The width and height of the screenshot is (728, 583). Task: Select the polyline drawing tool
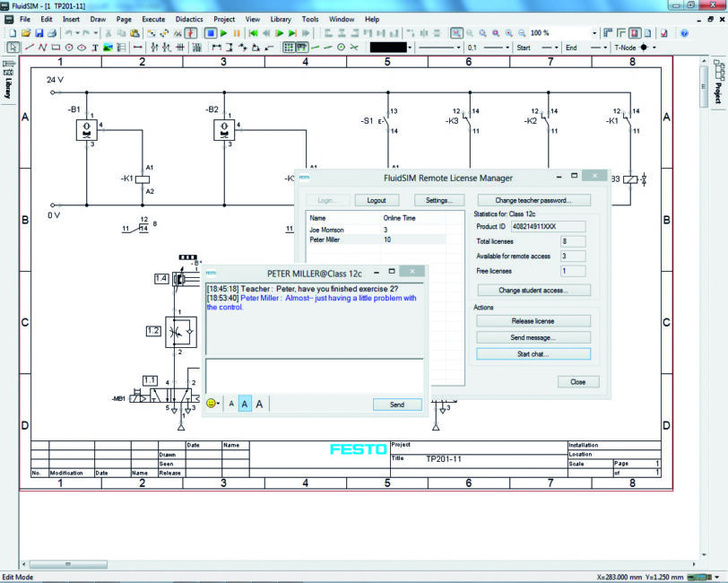43,48
